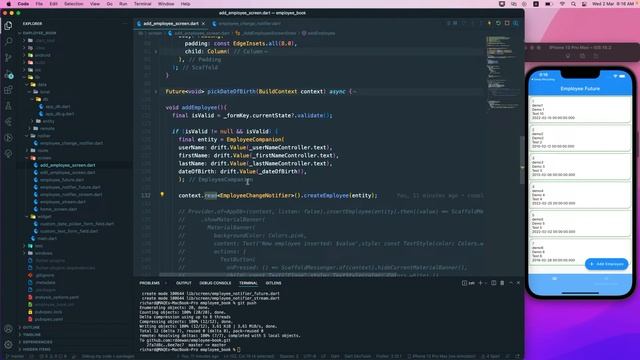Image resolution: width=640 pixels, height=360 pixels.
Task: Click the Simulator rotate icon
Action: 596,56
